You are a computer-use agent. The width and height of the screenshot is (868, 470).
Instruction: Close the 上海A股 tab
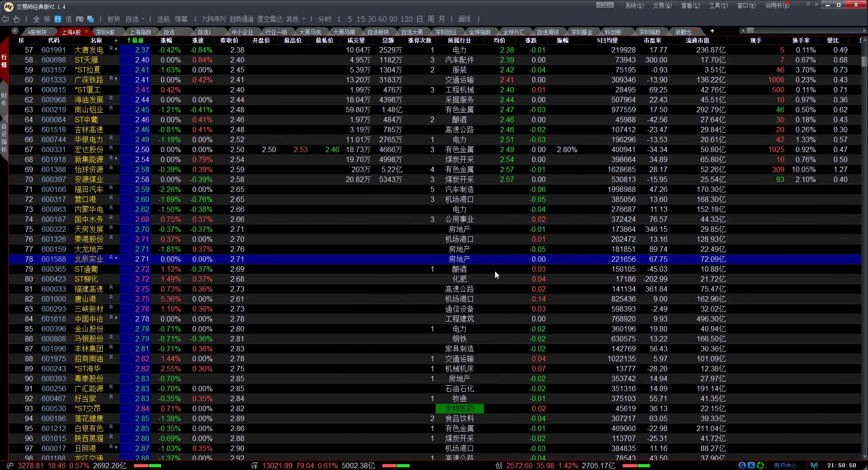click(x=86, y=32)
